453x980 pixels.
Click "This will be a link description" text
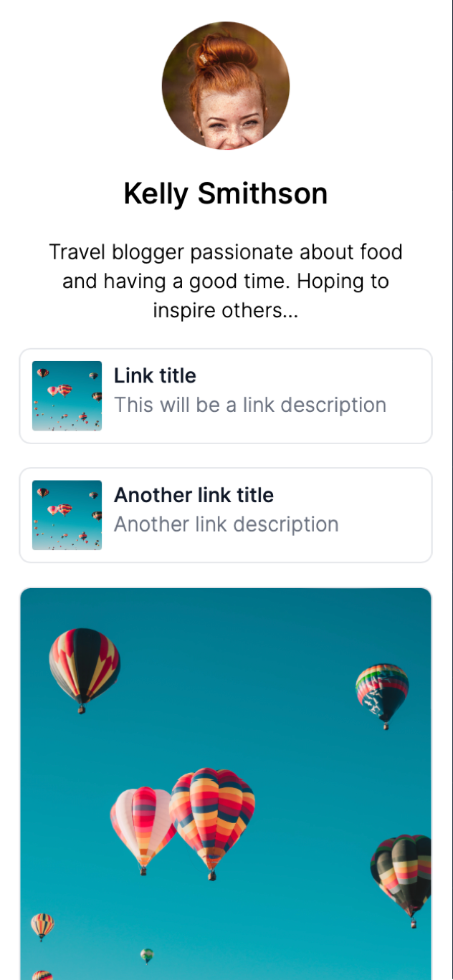(250, 405)
